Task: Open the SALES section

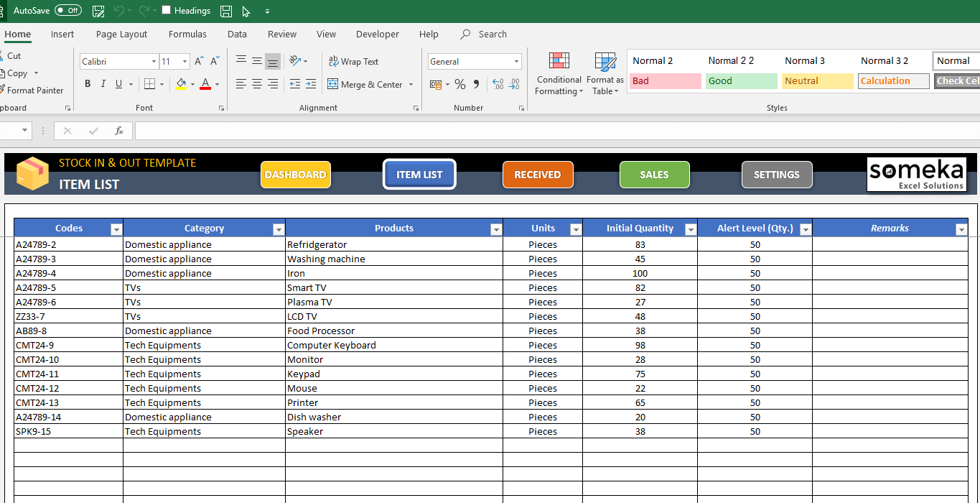Action: [x=654, y=174]
